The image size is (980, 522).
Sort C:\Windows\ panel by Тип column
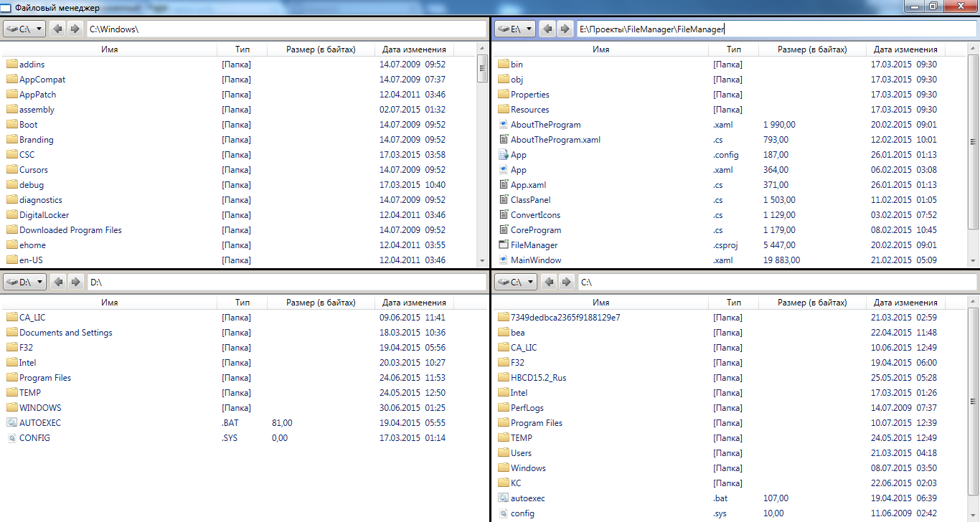242,49
